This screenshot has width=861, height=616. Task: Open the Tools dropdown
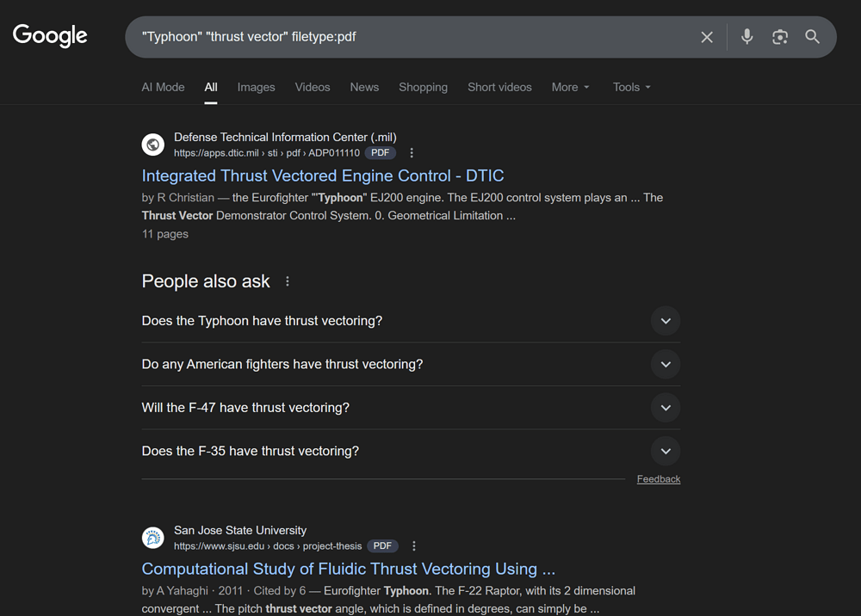tap(631, 87)
